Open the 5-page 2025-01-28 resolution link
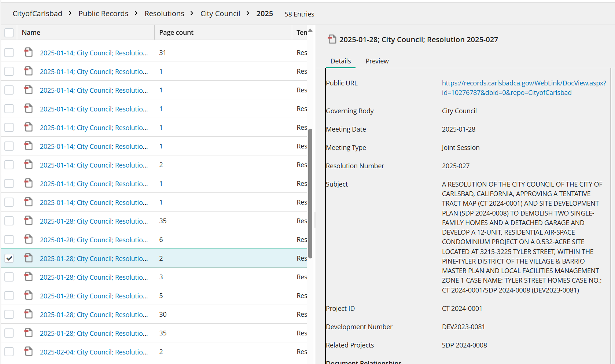 pos(94,296)
